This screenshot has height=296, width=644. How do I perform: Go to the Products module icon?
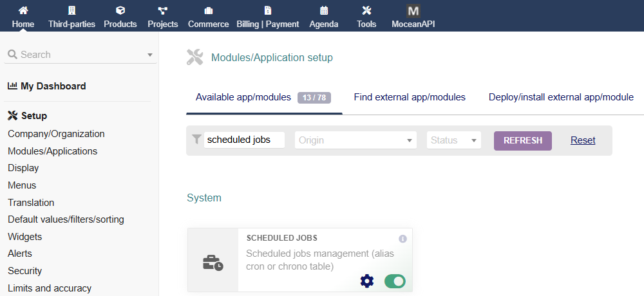pyautogui.click(x=120, y=11)
